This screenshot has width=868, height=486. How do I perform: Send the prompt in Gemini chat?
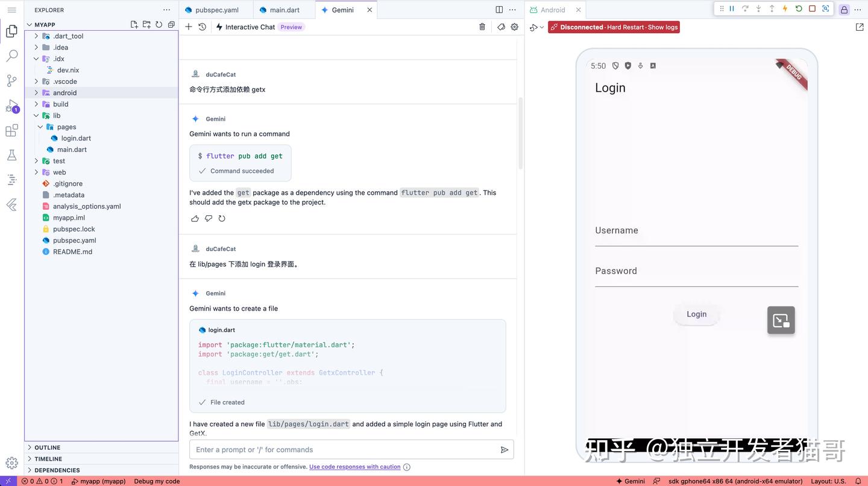click(x=505, y=450)
